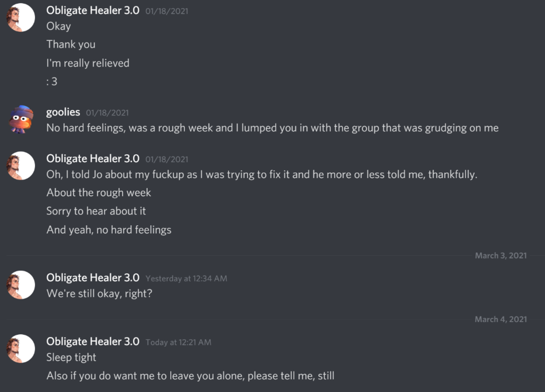Click the March 3, 2021 date divider
Image resolution: width=545 pixels, height=392 pixels.
(500, 255)
